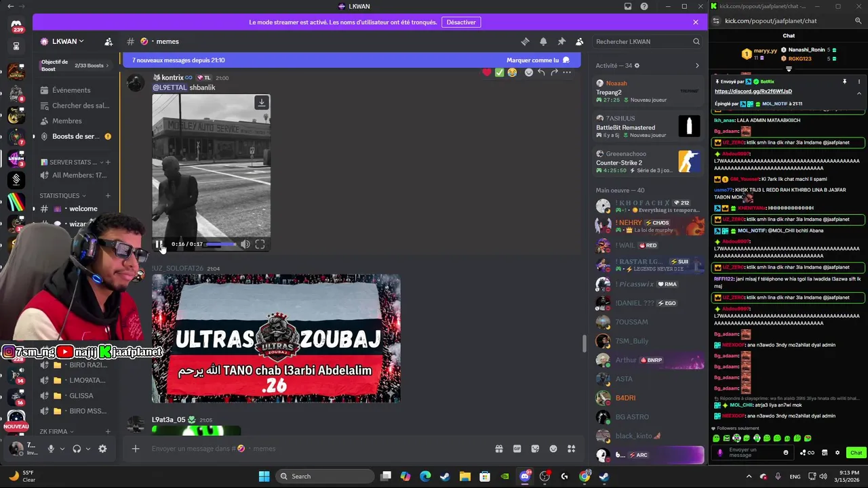Open the GIF picker

[517, 449]
